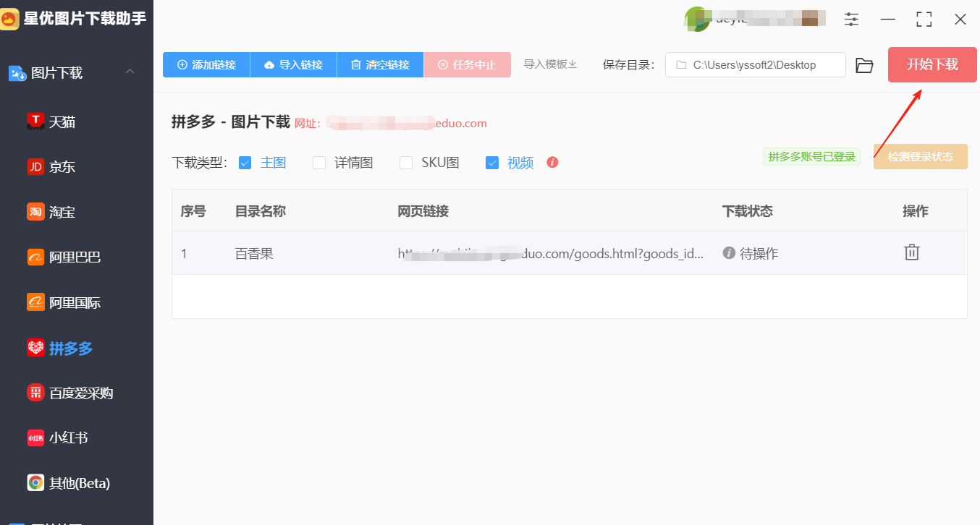This screenshot has height=525, width=980.
Task: Select 阿里国际 in the sidebar
Action: [77, 302]
